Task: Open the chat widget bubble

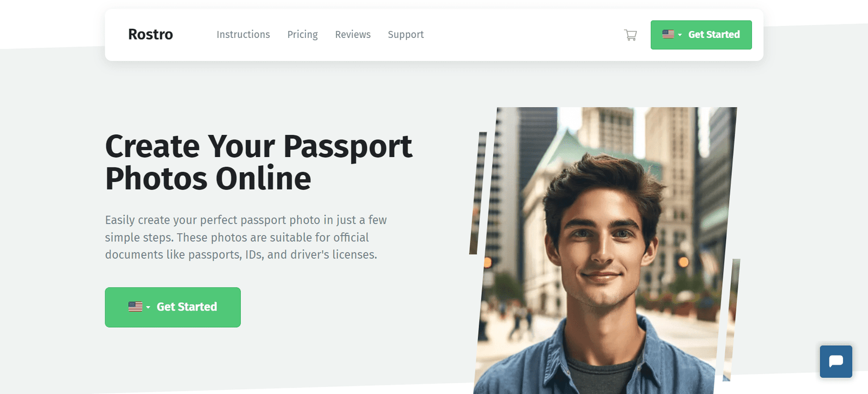Action: 836,361
